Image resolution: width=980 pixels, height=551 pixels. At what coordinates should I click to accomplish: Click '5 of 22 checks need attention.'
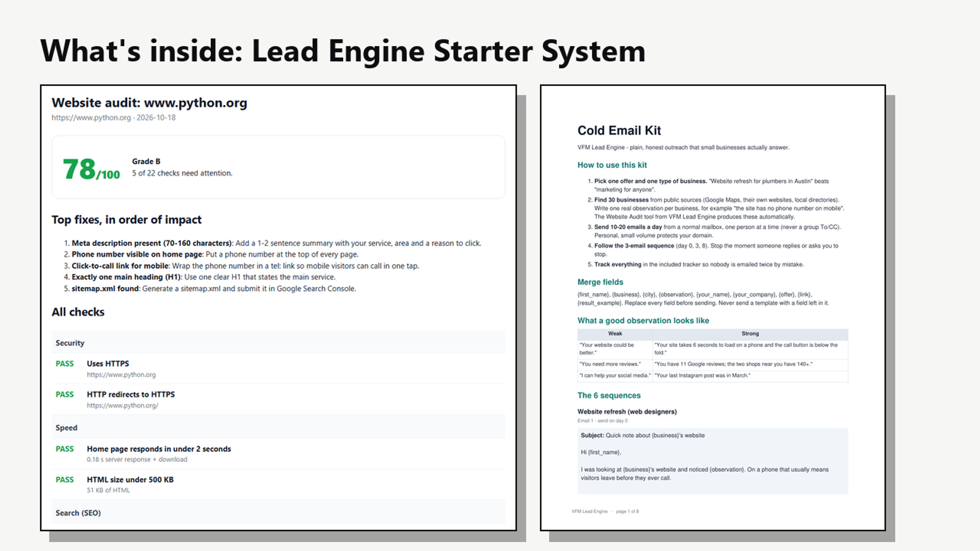pyautogui.click(x=182, y=173)
